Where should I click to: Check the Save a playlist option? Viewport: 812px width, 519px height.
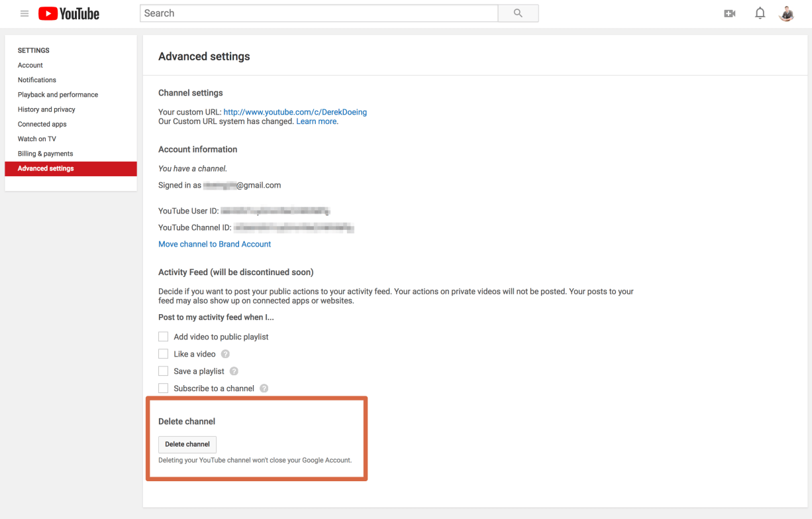[163, 371]
